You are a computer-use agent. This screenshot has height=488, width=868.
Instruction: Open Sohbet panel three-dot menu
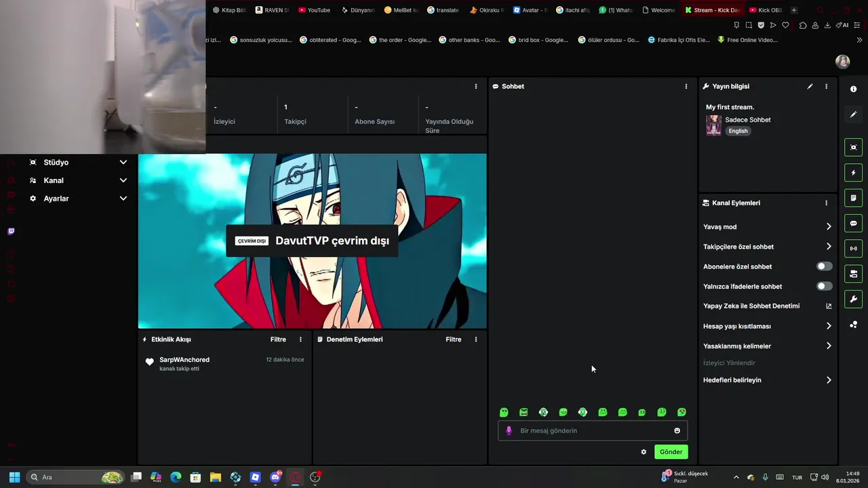click(686, 86)
